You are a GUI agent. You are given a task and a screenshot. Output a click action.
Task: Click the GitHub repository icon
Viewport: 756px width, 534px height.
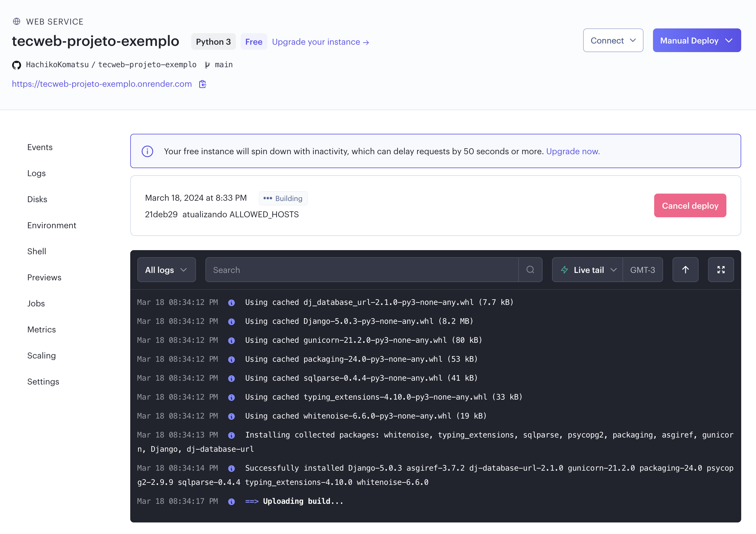click(x=16, y=65)
